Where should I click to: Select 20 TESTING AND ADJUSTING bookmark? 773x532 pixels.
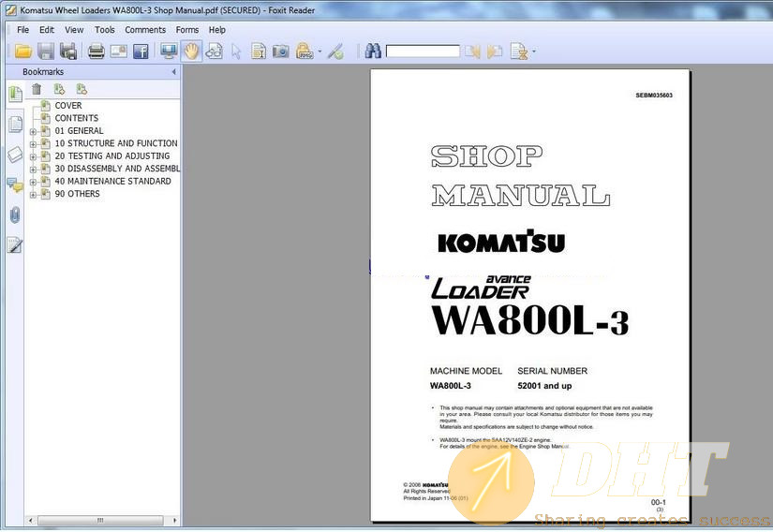point(111,155)
